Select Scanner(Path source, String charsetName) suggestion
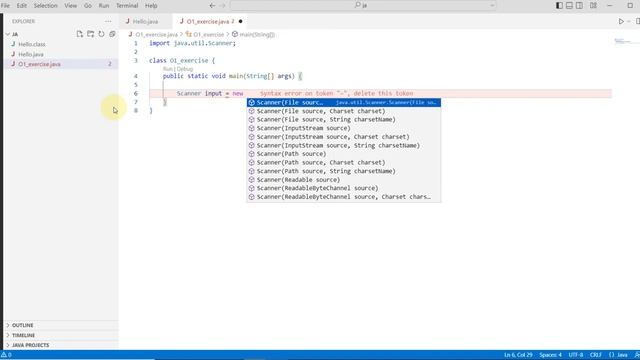The height and width of the screenshot is (360, 640). tap(344, 171)
